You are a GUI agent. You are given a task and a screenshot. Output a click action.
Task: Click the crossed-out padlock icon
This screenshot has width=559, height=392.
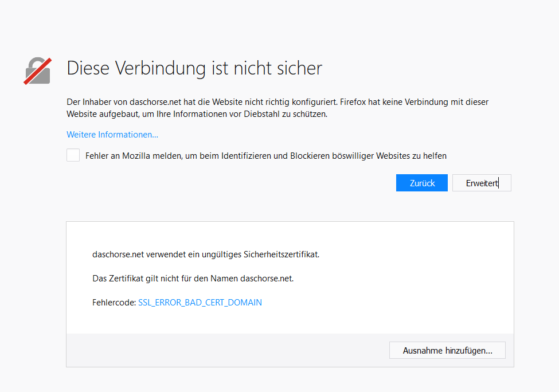37,70
